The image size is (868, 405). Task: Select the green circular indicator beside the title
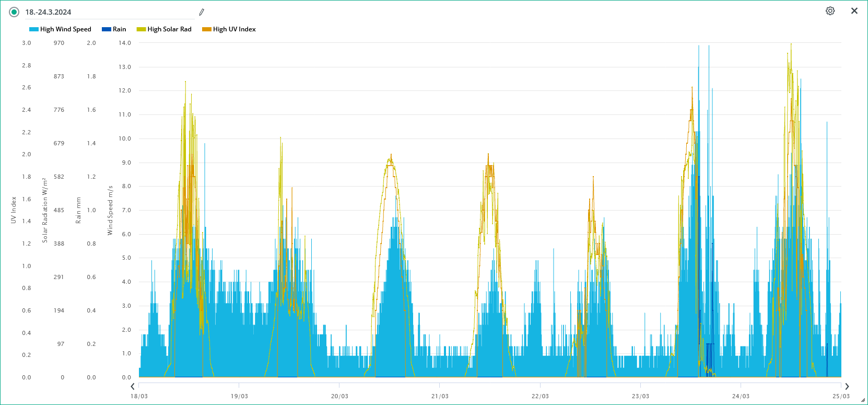(x=14, y=12)
